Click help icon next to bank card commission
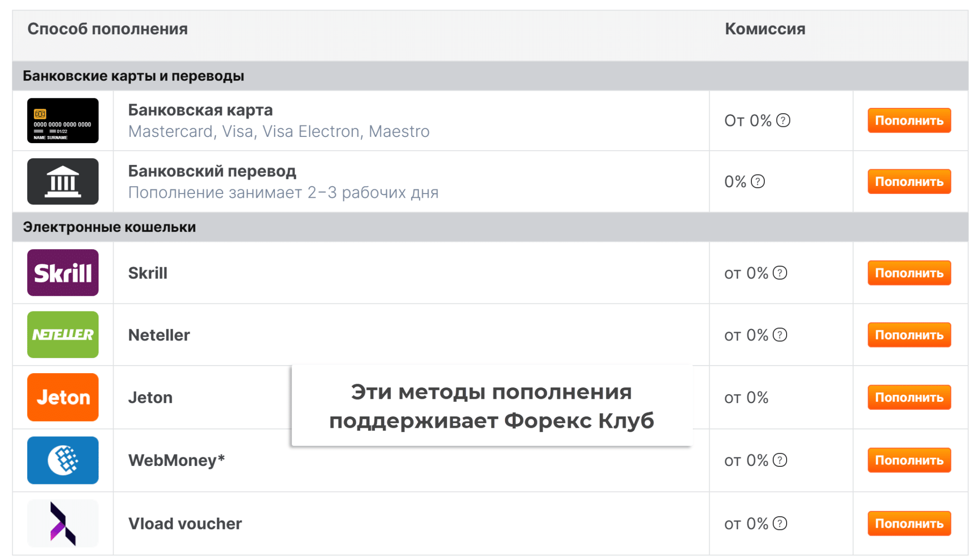 click(x=783, y=121)
